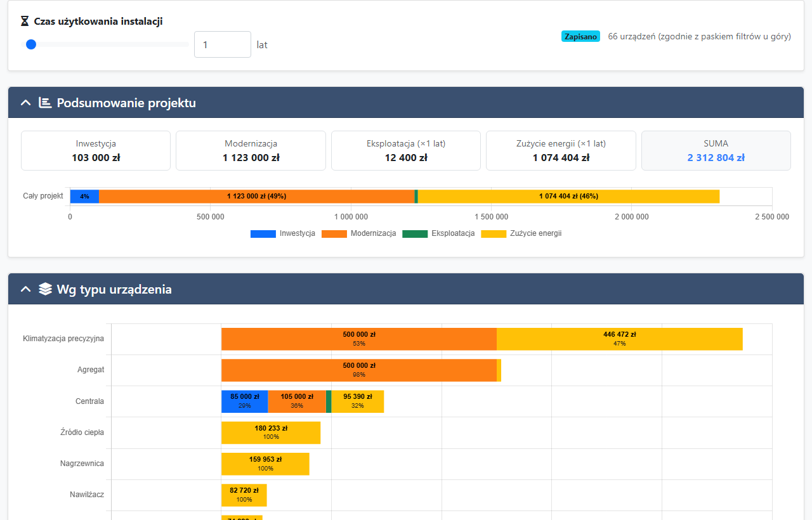
Task: Click Klimatyzacja precyzyjna yellow 446 472 zł bar
Action: tap(620, 339)
